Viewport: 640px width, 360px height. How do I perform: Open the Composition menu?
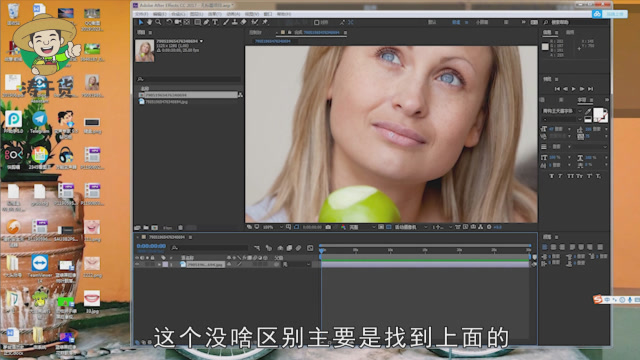coord(178,14)
